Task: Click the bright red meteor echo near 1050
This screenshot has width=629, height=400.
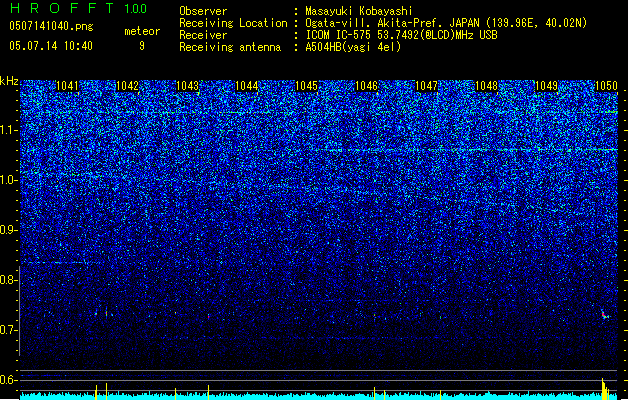Action: click(x=604, y=315)
